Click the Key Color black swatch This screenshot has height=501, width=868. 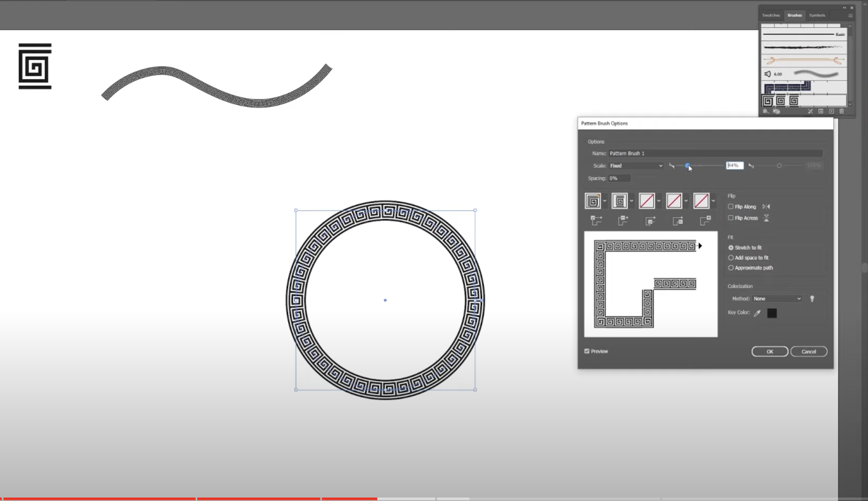click(772, 313)
